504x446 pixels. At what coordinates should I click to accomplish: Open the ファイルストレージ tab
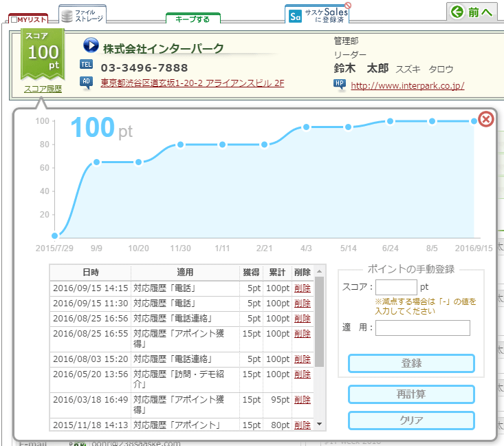83,14
